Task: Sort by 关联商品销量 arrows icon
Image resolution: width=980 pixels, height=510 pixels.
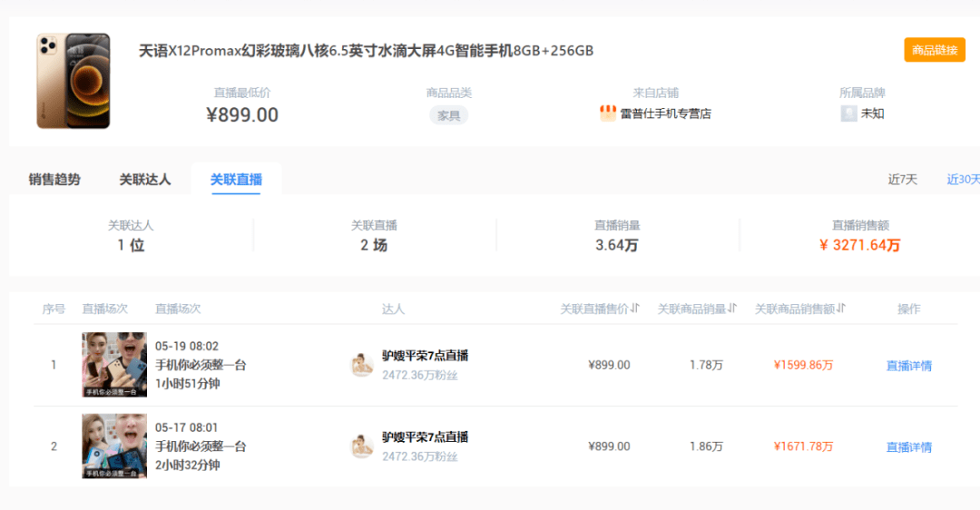Action: pos(732,309)
